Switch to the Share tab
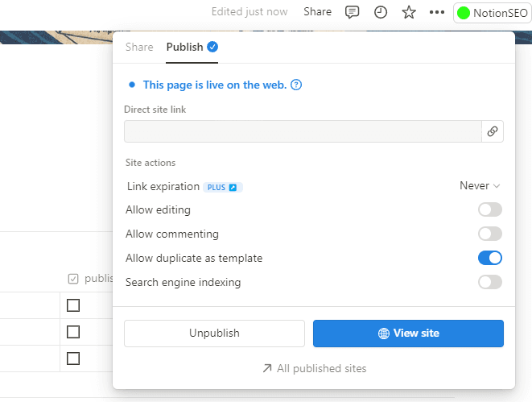 [139, 48]
